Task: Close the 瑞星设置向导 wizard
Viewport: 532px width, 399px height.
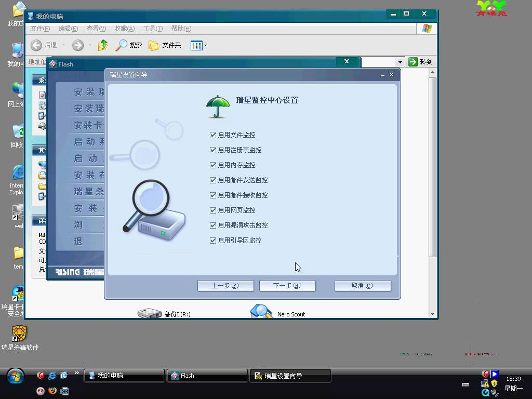Action: point(392,75)
